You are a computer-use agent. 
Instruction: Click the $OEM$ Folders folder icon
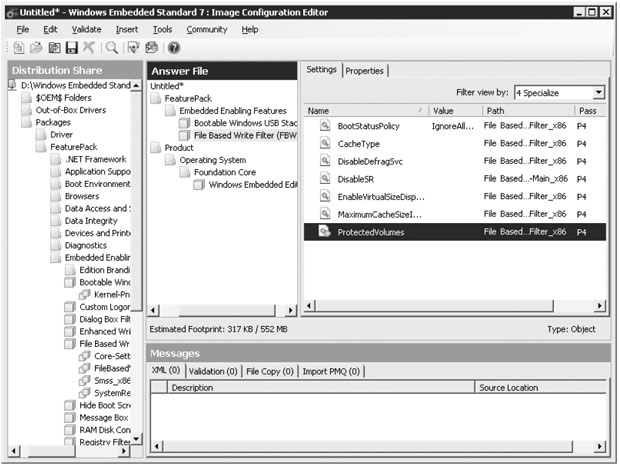click(x=26, y=98)
